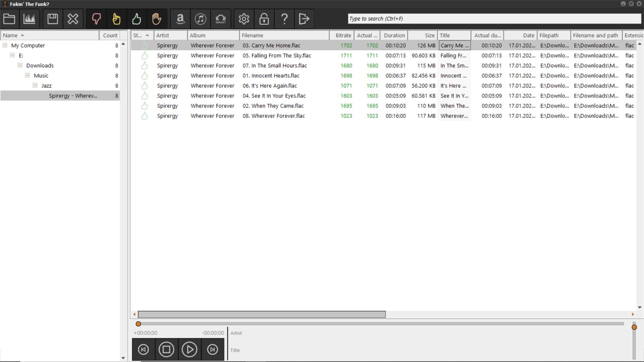
Task: Collapse the Jazz folder node
Action: point(35,85)
